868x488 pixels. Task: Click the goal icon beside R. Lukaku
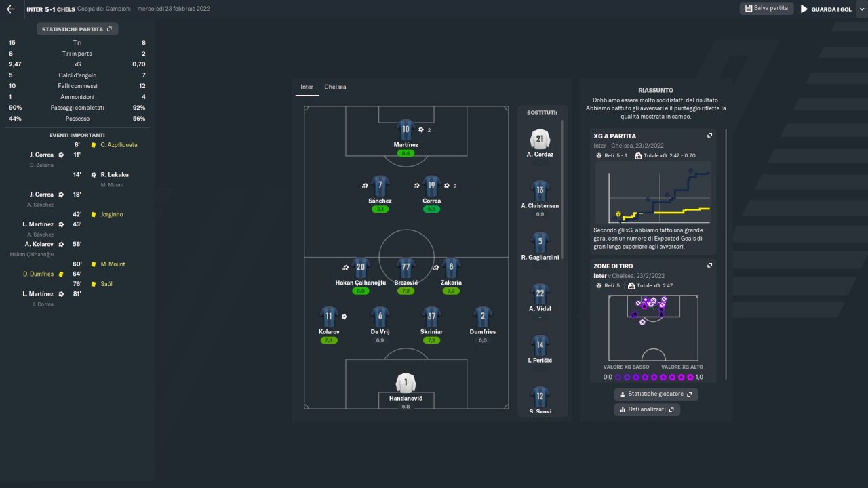(x=93, y=175)
